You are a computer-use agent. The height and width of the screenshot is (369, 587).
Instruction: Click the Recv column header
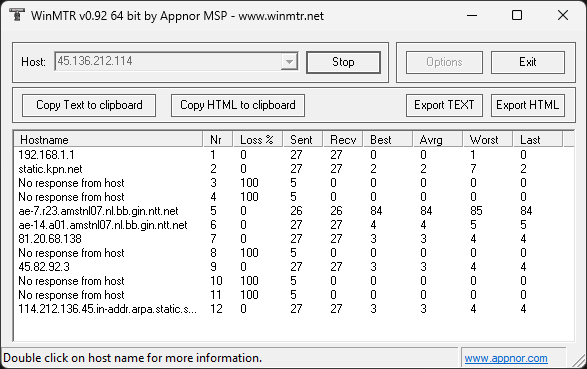click(x=343, y=140)
